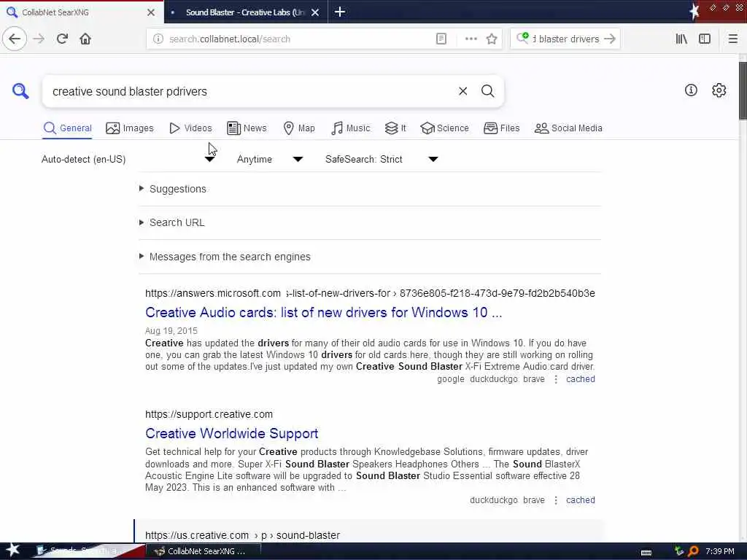Open the Auto-detect (en-US) language dropdown
The width and height of the screenshot is (747, 560).
[x=128, y=160]
